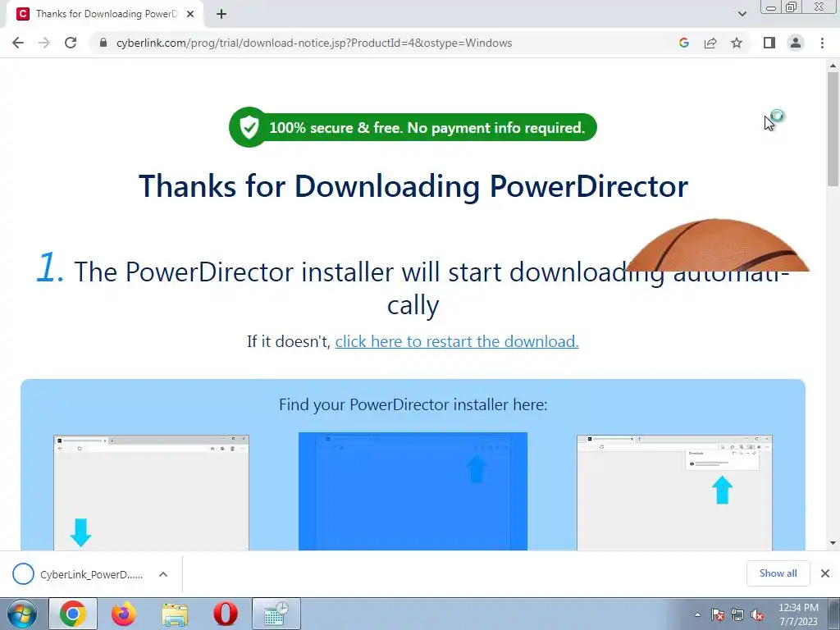Open the network status tray icon
The height and width of the screenshot is (630, 840).
pos(737,614)
